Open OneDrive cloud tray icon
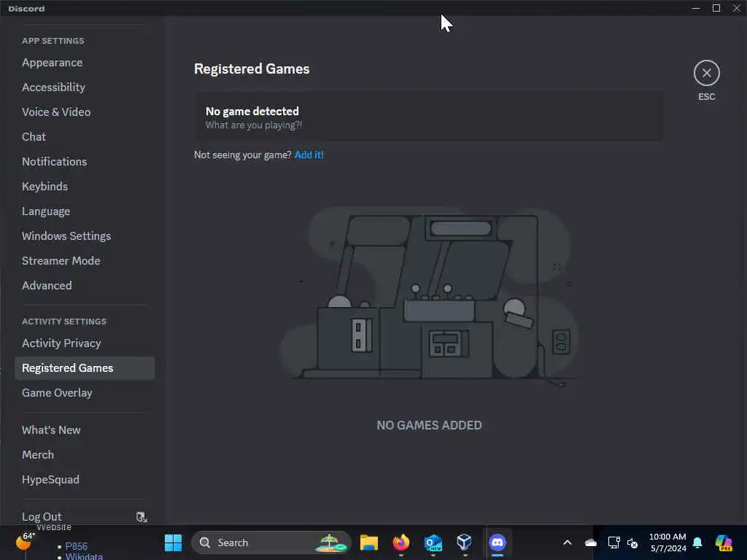 [x=591, y=542]
